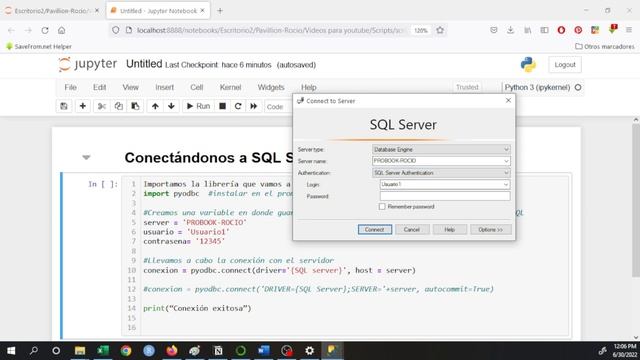Click the Jupyter logo
This screenshot has height=360, width=640.
(x=88, y=64)
